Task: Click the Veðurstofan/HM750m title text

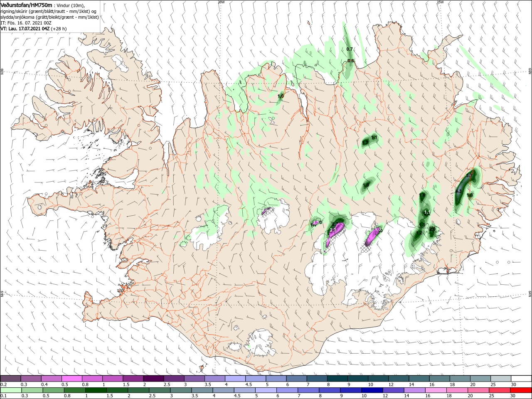Action: coord(26,5)
